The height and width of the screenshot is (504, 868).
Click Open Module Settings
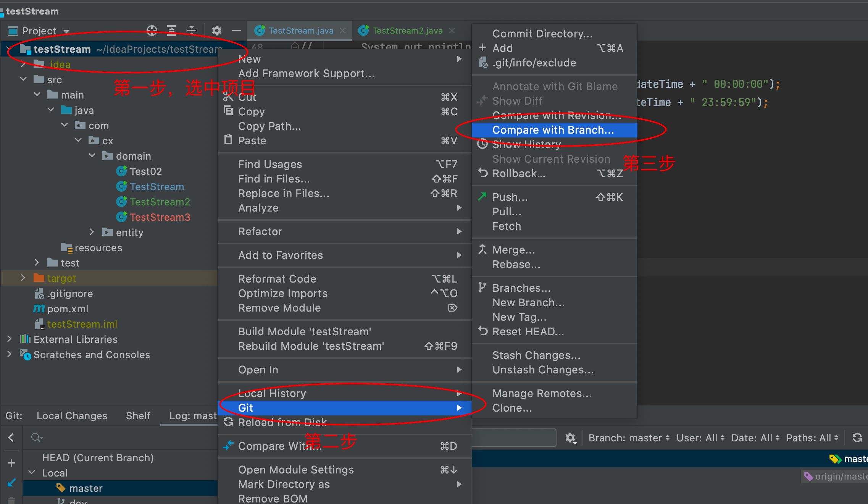point(344,470)
